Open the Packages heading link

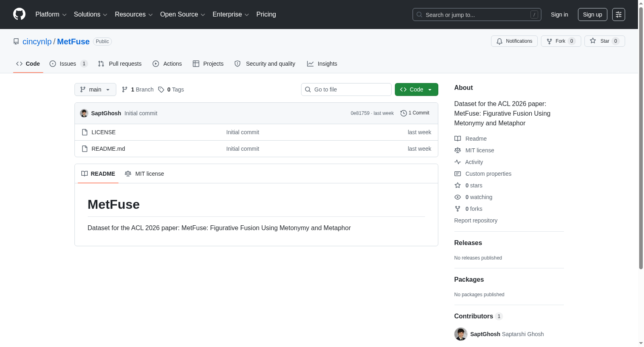[x=469, y=280]
